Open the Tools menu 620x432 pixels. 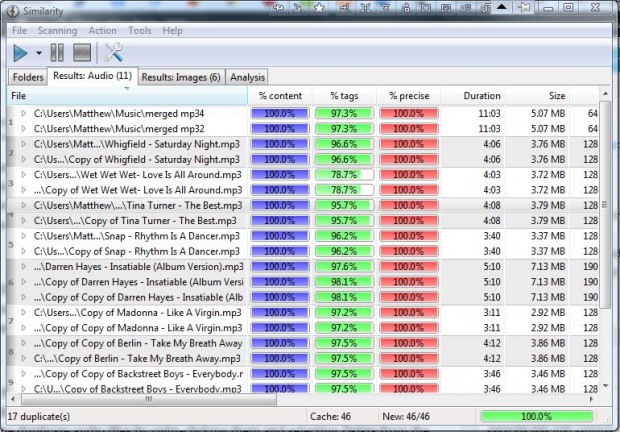click(x=140, y=30)
